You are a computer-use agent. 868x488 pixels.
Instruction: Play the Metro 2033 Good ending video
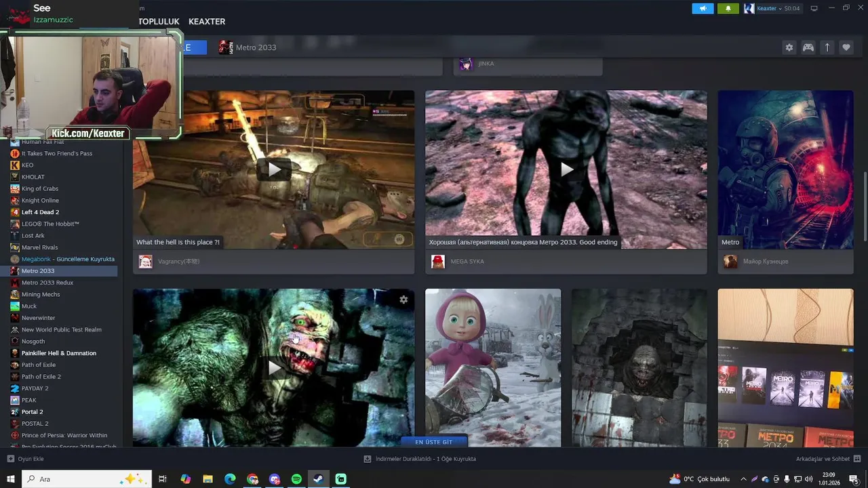[x=566, y=169]
